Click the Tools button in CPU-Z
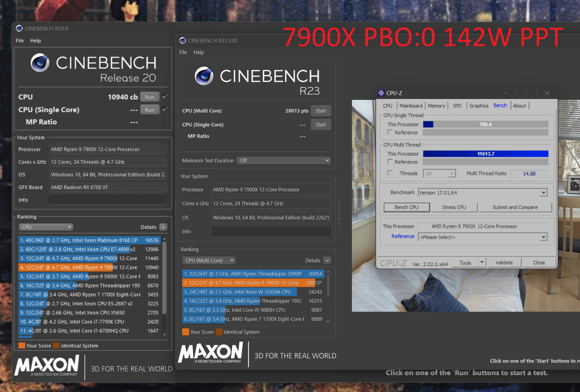 [465, 263]
